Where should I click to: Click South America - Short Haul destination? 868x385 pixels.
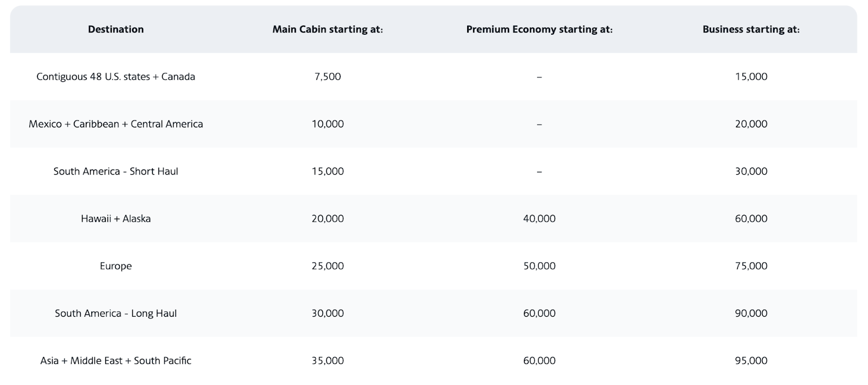click(x=116, y=171)
